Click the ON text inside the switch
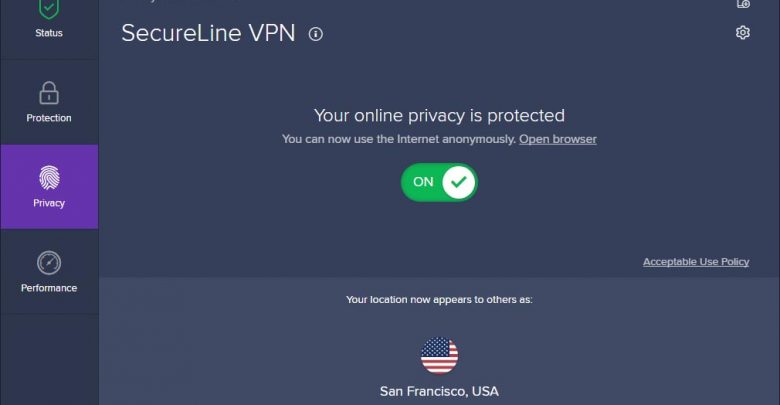 (423, 182)
